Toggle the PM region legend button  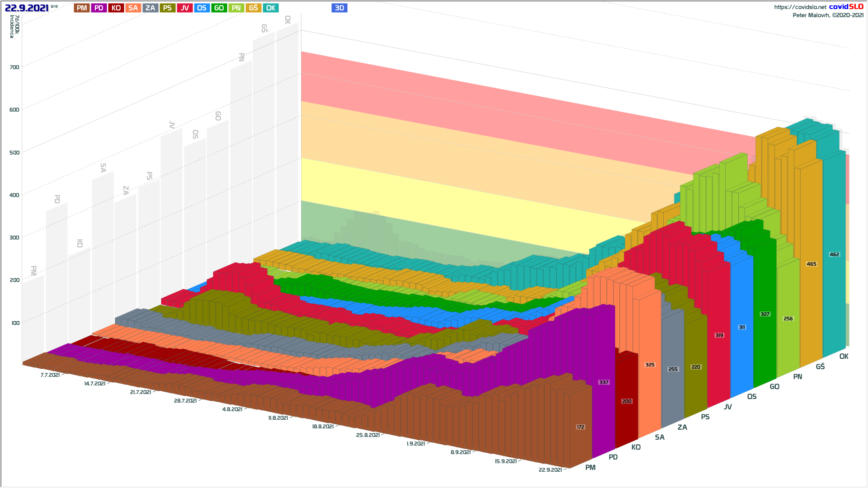[82, 8]
